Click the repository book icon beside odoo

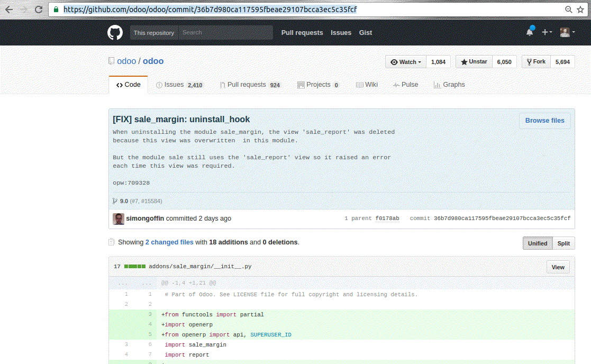(111, 61)
